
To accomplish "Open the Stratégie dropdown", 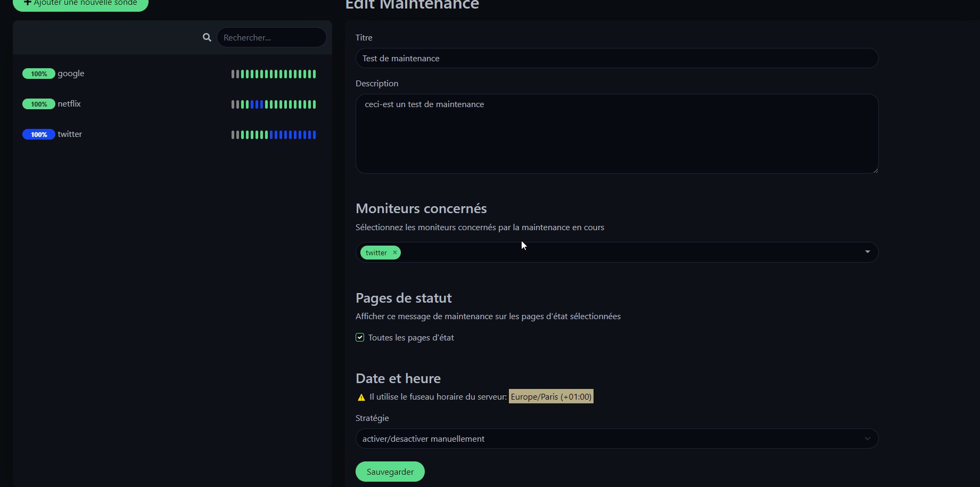I will (617, 439).
